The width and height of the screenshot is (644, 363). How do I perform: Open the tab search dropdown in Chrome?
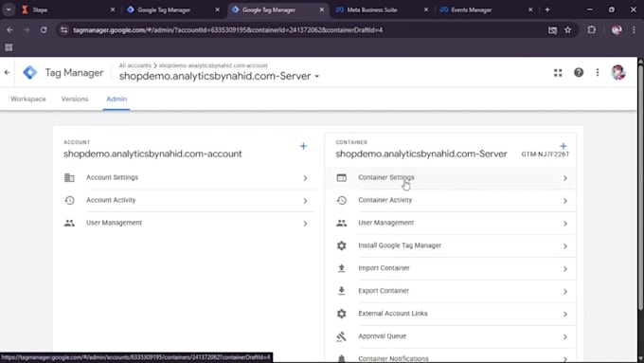point(9,9)
